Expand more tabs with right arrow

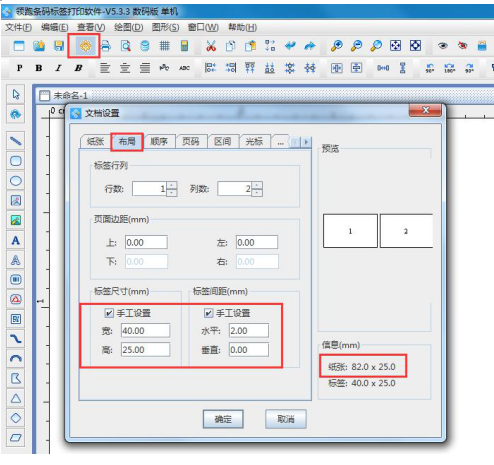click(306, 142)
